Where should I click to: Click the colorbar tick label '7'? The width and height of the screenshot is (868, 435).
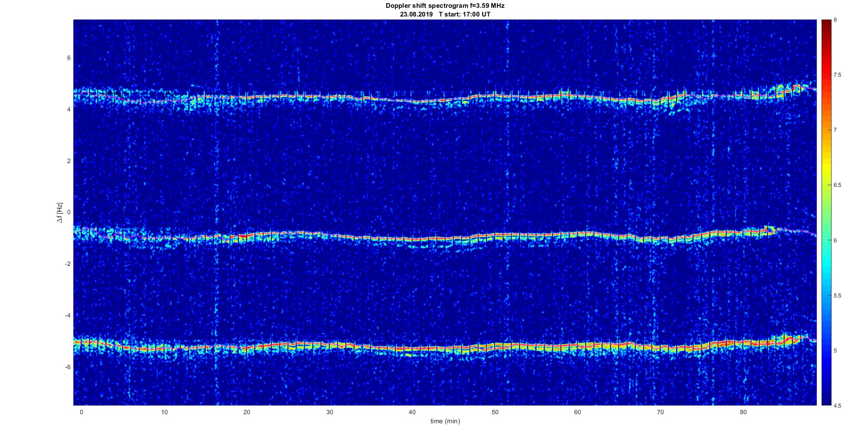click(x=835, y=130)
